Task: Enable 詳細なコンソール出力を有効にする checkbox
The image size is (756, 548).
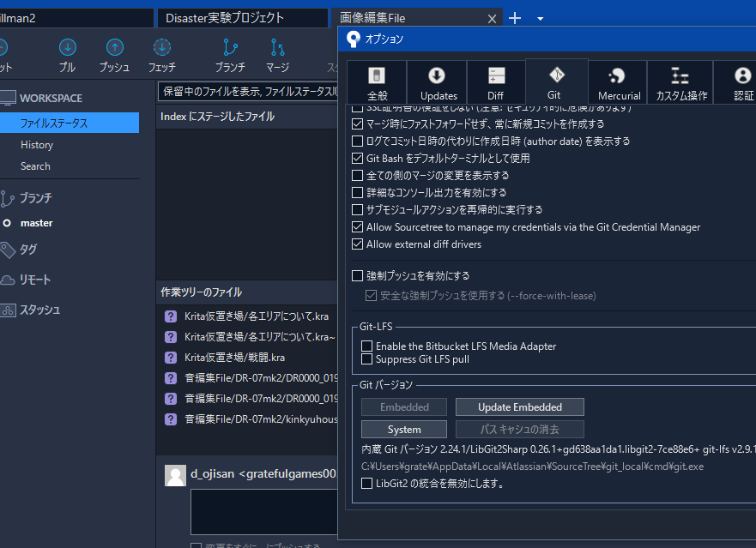Action: pos(357,193)
